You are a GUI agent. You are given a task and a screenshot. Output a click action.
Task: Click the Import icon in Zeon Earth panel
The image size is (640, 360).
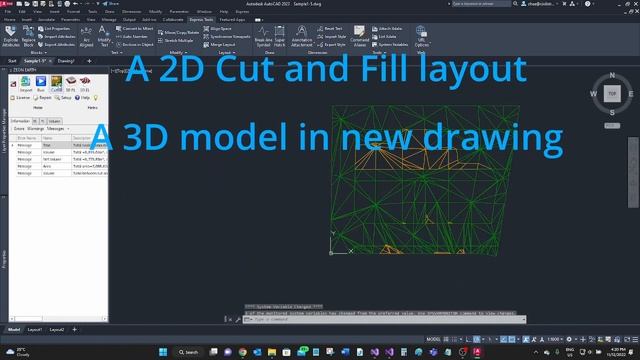pos(26,84)
